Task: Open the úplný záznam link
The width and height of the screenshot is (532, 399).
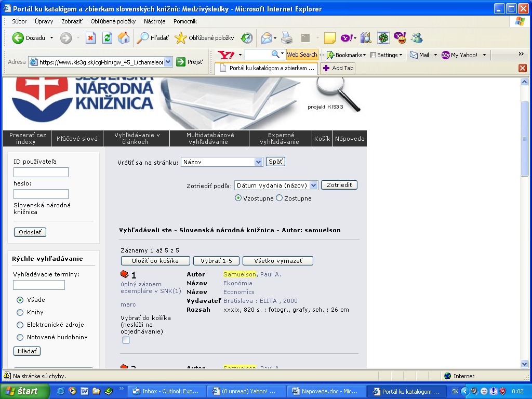Action: [x=141, y=284]
